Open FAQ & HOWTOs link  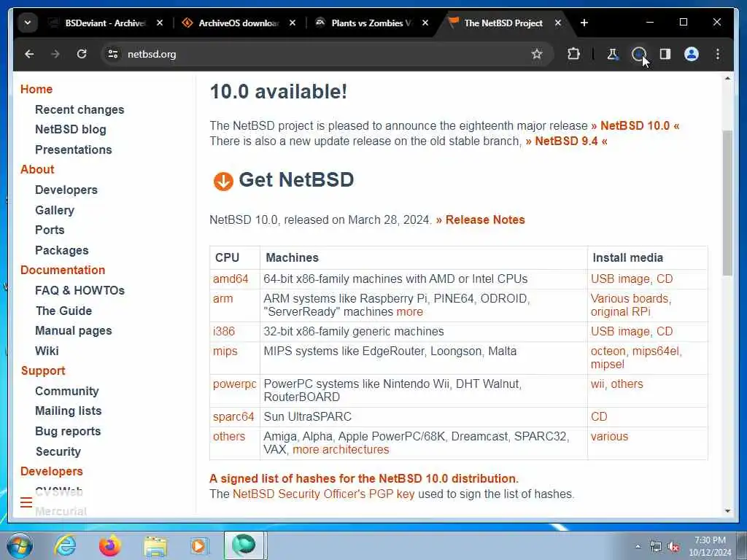[80, 290]
